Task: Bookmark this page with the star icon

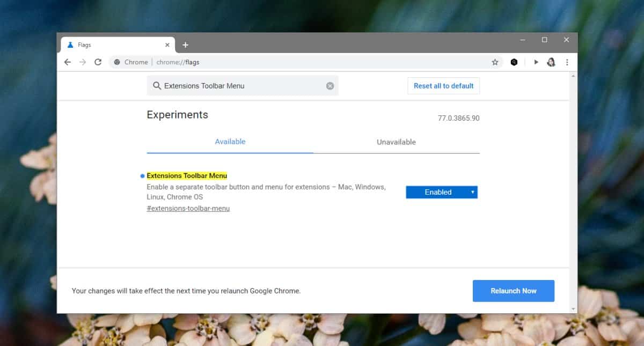Action: point(495,62)
